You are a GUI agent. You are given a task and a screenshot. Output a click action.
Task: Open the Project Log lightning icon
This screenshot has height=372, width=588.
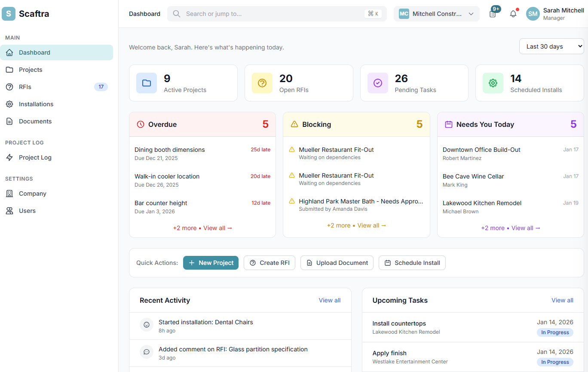coord(9,157)
